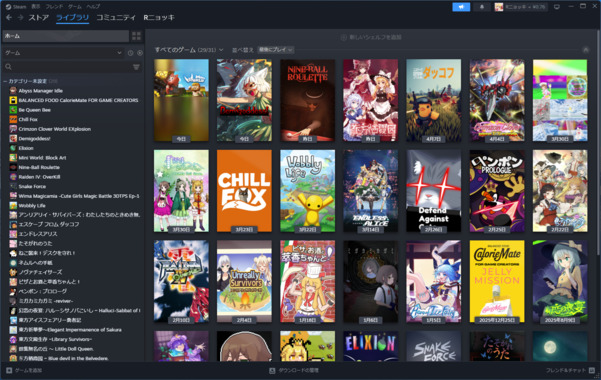Select BALANCED FOOD CalorieMate in the sidebar
Screen dimensions: 601x380
click(78, 100)
